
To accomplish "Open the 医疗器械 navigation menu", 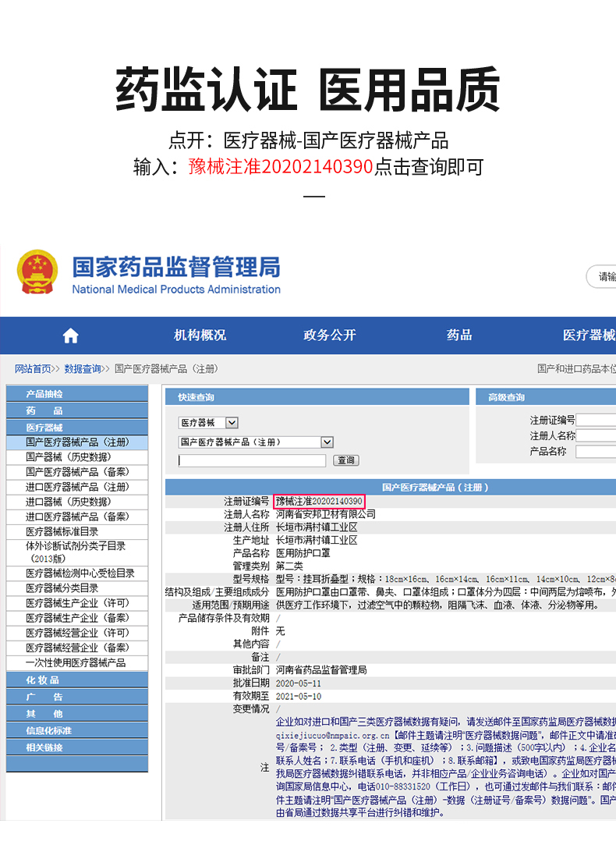I will tap(589, 335).
